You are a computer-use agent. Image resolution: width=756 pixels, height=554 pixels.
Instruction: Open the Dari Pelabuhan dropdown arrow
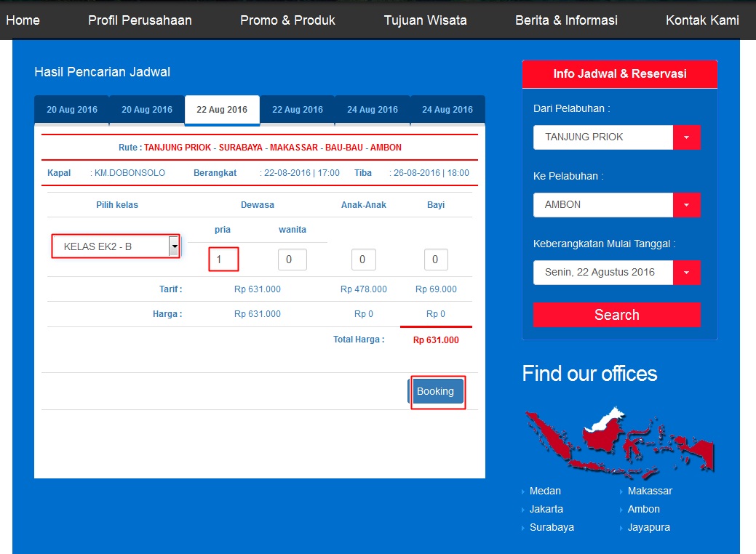(x=688, y=137)
